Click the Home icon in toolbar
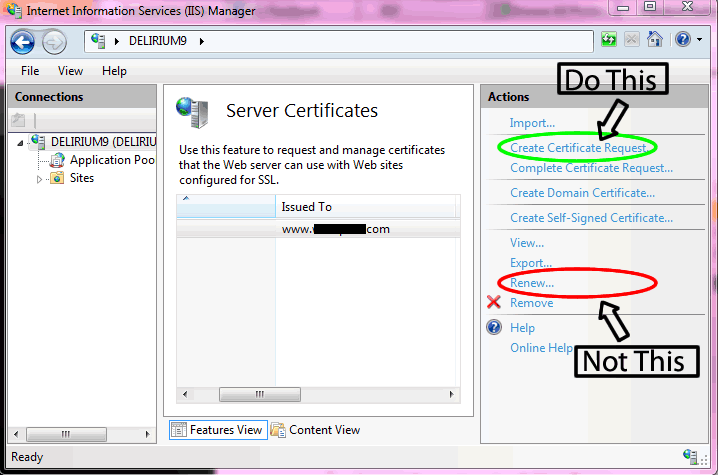 655,40
